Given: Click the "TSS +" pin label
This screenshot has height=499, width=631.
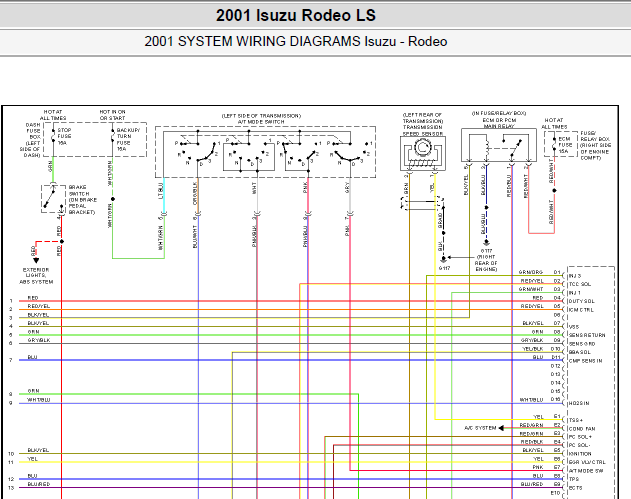Looking at the screenshot, I should [576, 420].
